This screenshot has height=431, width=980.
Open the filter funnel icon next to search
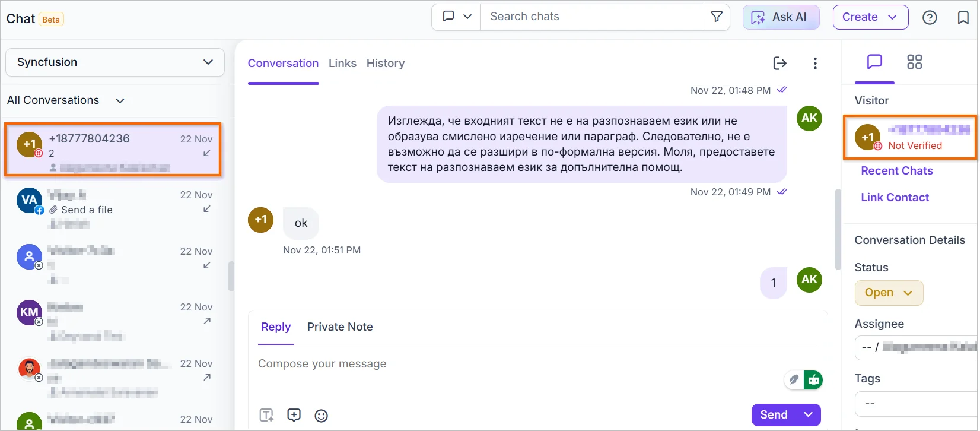[x=717, y=17]
